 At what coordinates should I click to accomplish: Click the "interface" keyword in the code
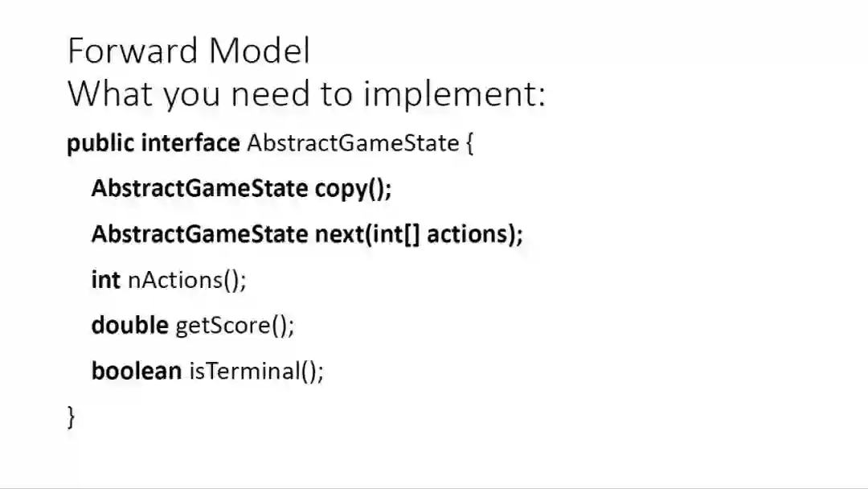point(190,143)
